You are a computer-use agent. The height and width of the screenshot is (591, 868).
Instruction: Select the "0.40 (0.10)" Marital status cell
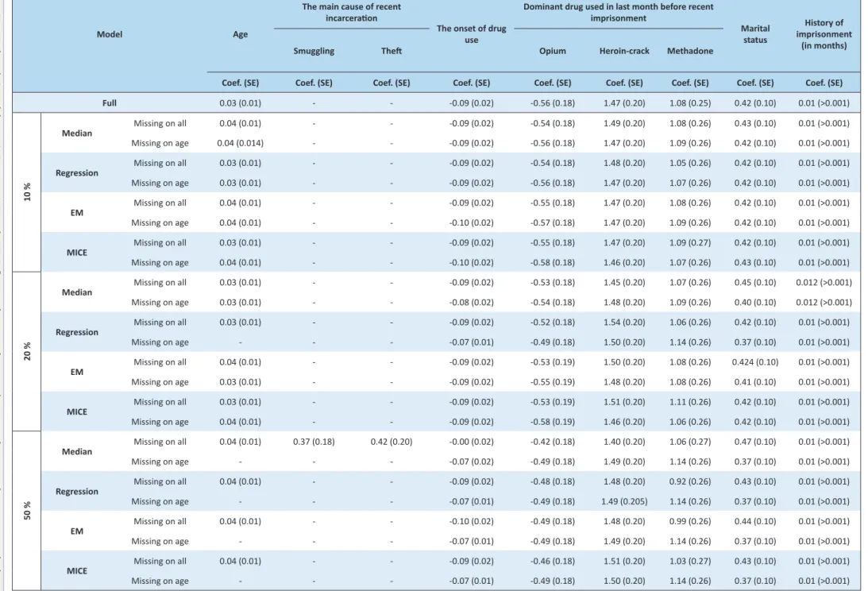coord(755,302)
